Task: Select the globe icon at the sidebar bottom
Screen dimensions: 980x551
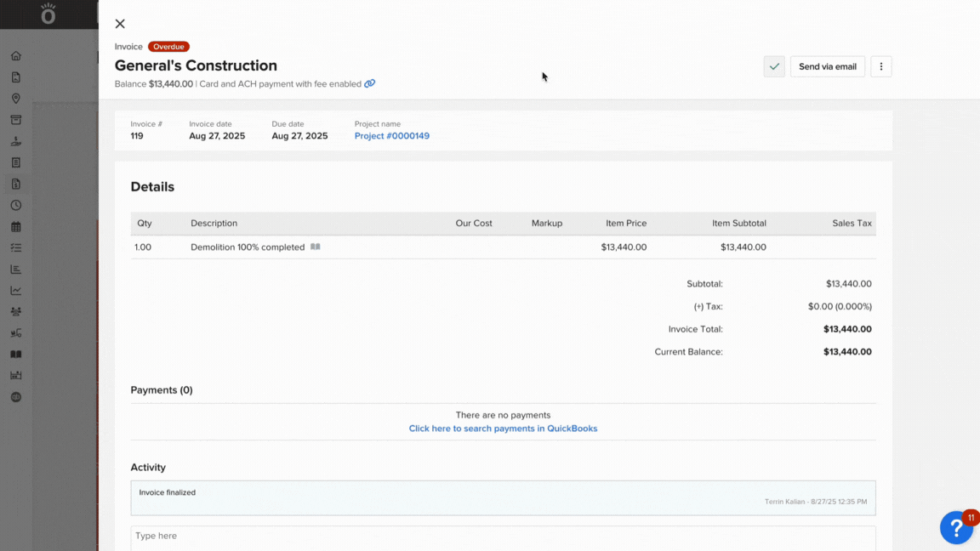Action: [x=15, y=396]
